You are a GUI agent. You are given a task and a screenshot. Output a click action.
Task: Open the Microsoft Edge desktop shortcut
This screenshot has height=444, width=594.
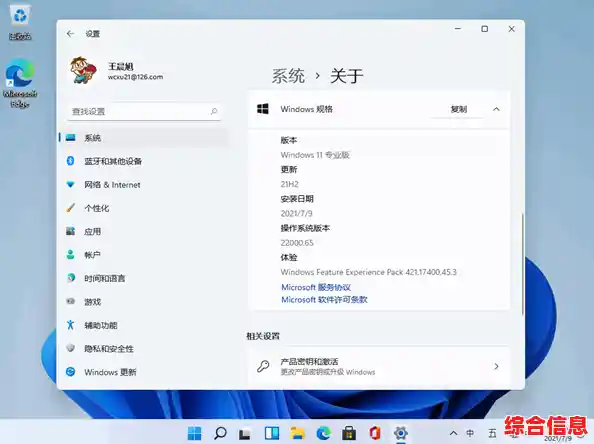click(x=20, y=83)
